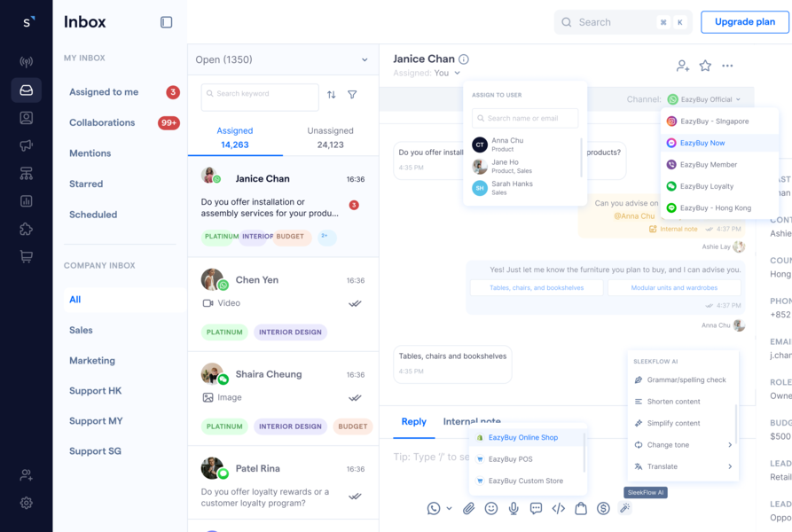Image resolution: width=792 pixels, height=532 pixels.
Task: Expand the Open (1350) status dropdown
Action: 282,59
